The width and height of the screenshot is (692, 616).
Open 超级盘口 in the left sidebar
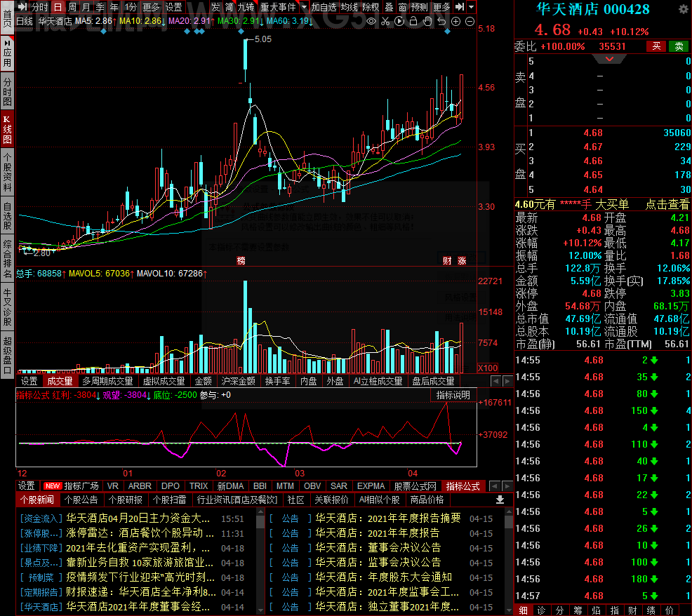click(7, 355)
